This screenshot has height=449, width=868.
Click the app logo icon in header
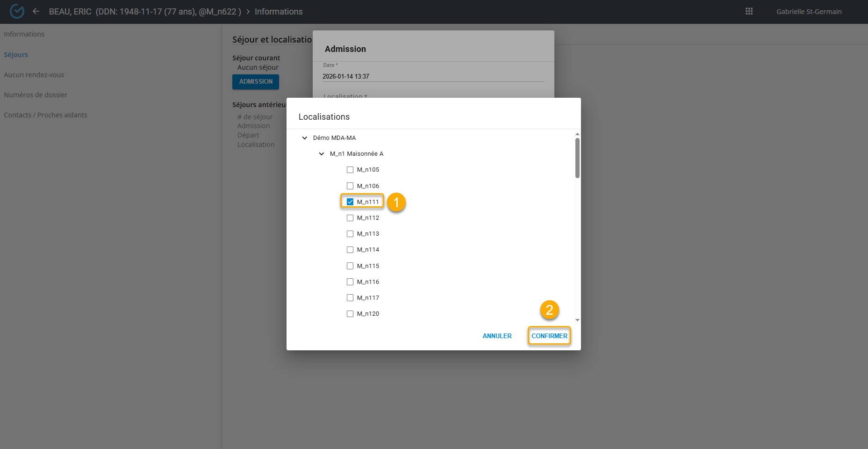[x=17, y=11]
